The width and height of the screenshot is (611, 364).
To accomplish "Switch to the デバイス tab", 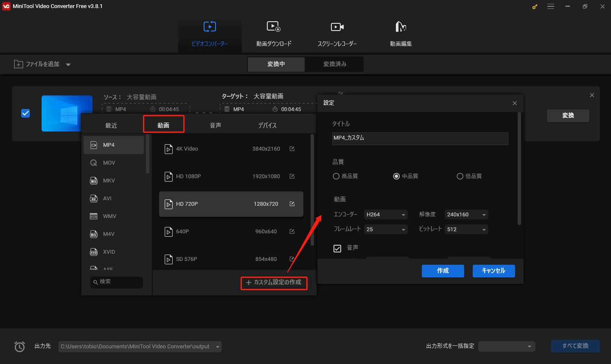I will (267, 126).
